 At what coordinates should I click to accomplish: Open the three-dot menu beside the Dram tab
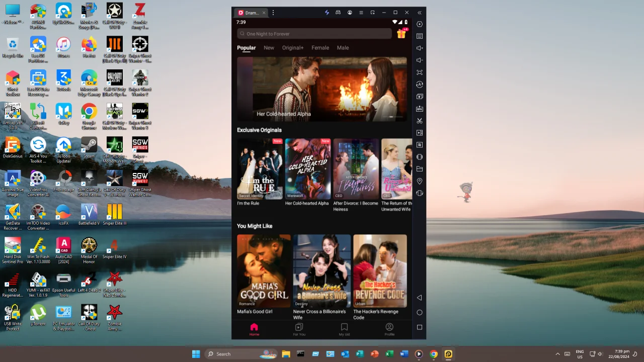[x=273, y=13]
